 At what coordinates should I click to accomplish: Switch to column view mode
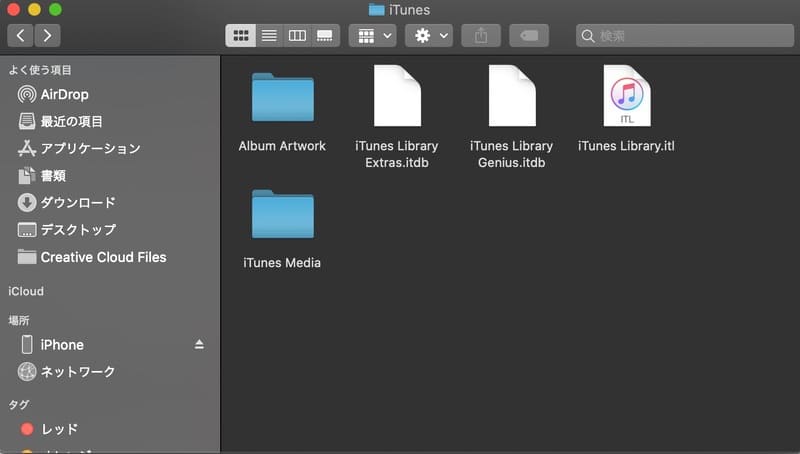tap(296, 35)
